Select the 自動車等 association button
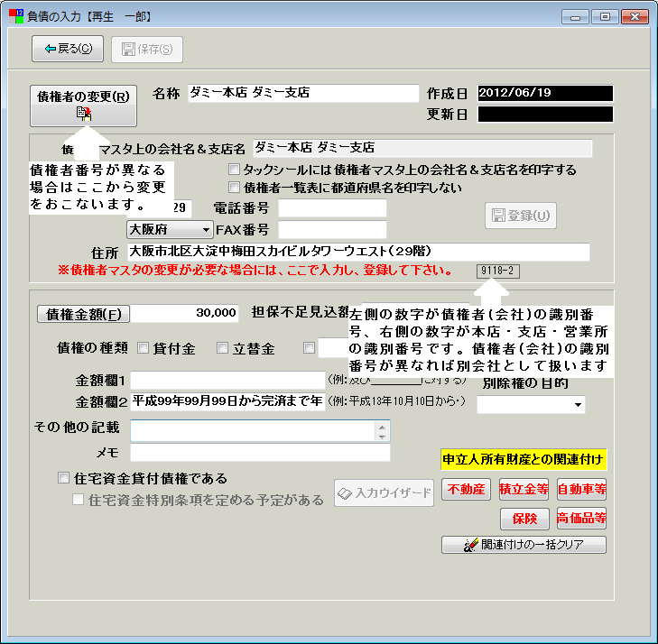Viewport: 658px width, 644px height. (x=581, y=490)
